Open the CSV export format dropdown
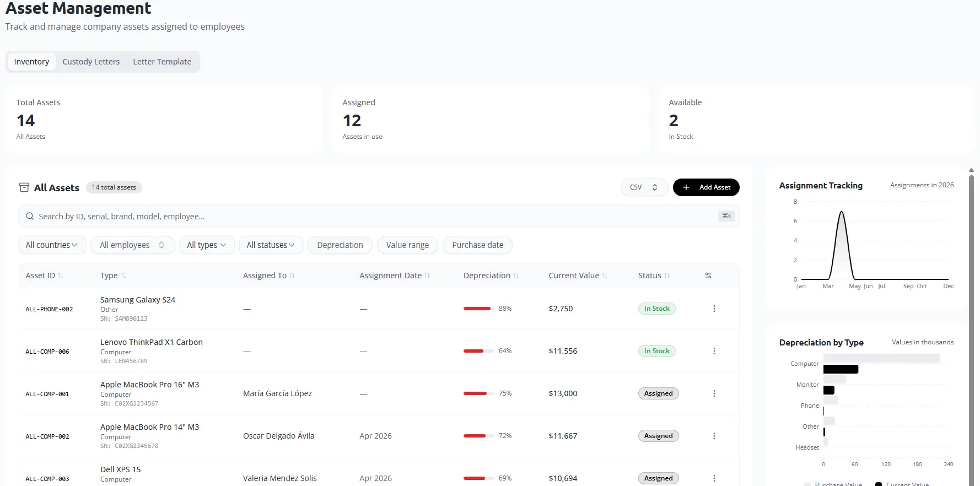Screen dimensions: 980x486 644,187
